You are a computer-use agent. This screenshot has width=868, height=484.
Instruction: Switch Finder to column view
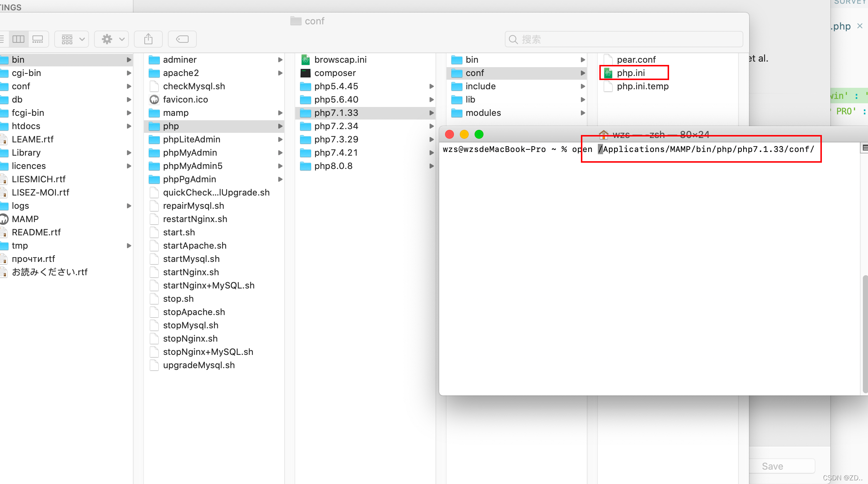click(18, 39)
